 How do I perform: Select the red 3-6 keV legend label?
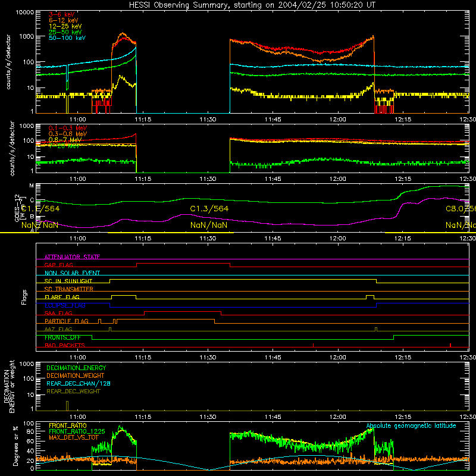[62, 14]
